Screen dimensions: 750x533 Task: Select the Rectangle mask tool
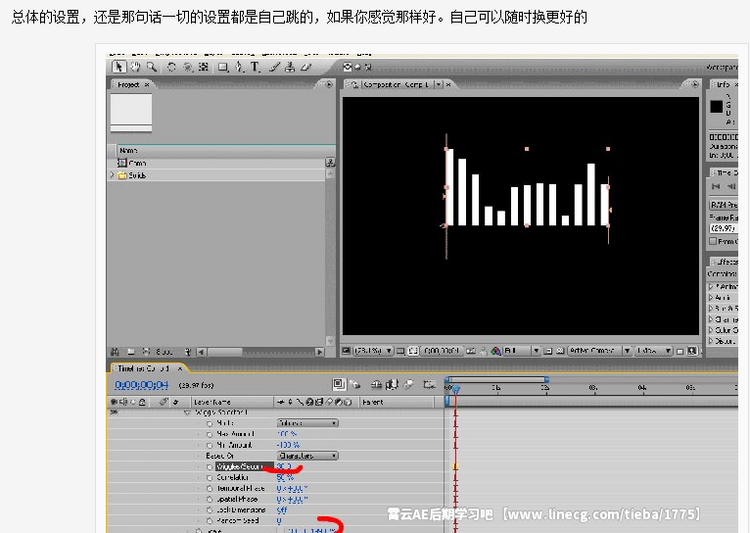point(223,67)
